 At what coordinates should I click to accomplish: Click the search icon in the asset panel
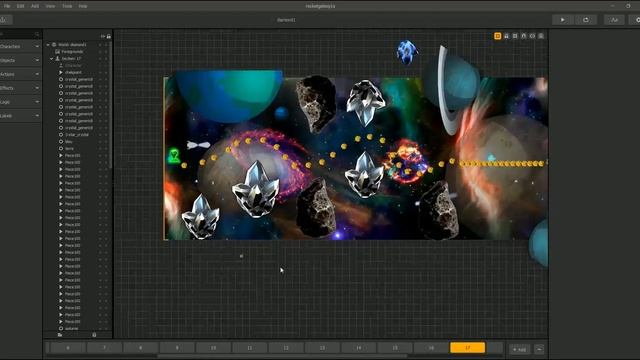(37, 34)
